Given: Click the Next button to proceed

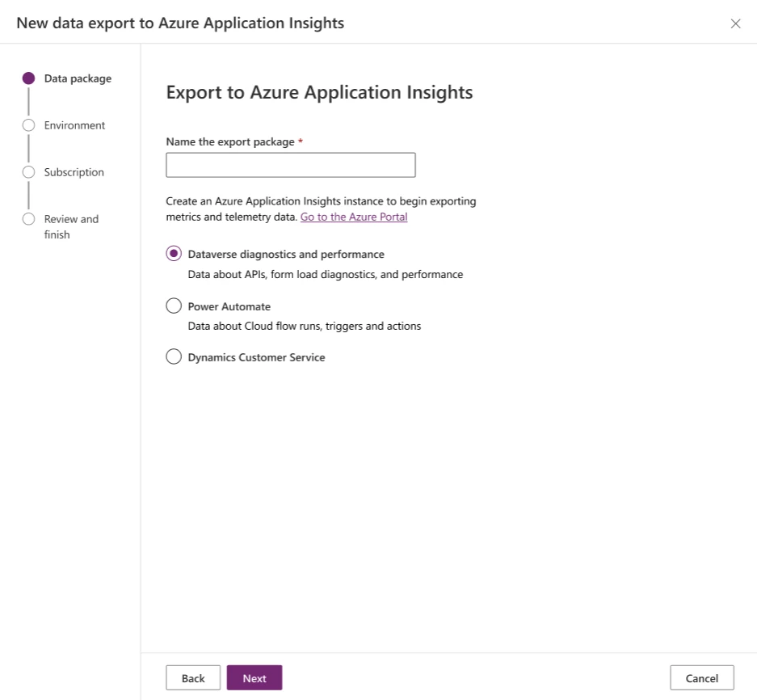Looking at the screenshot, I should click(254, 677).
